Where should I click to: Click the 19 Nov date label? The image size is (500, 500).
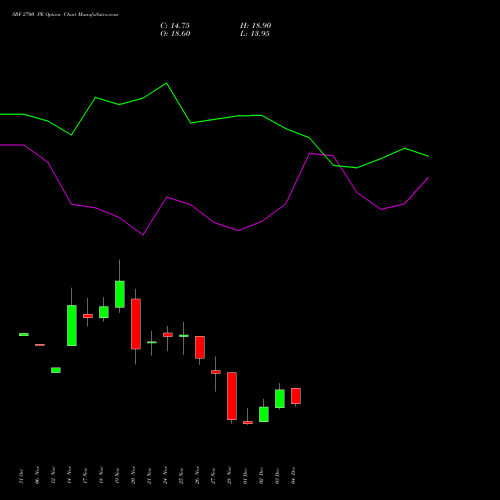[117, 475]
